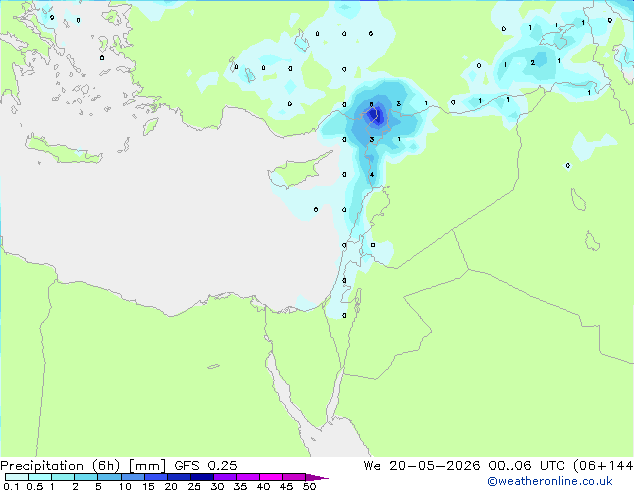The image size is (634, 490).
Task: Click the 0.1–0.5 mm legend color box
Action: coord(17,477)
